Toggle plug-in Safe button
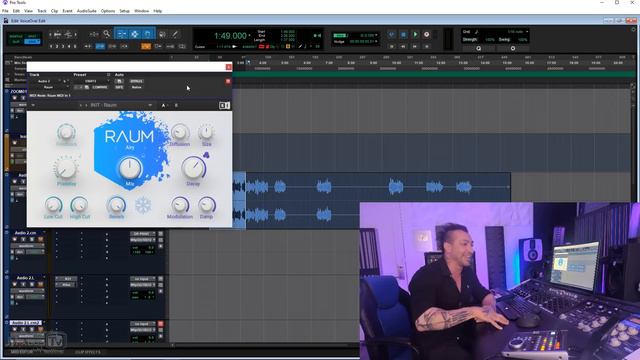Image resolution: width=640 pixels, height=360 pixels. [119, 87]
